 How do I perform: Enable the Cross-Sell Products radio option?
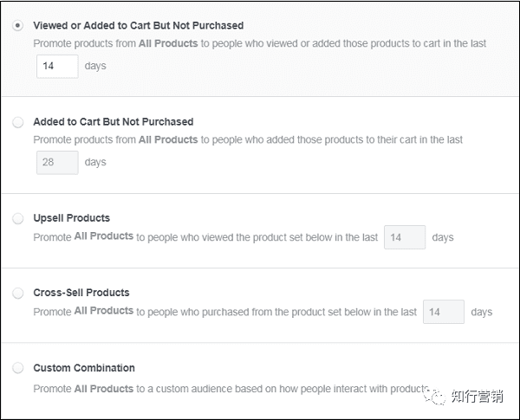coord(18,293)
